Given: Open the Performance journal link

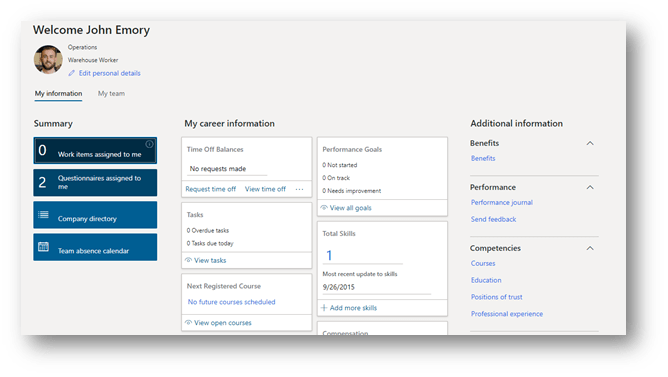Looking at the screenshot, I should pyautogui.click(x=501, y=202).
